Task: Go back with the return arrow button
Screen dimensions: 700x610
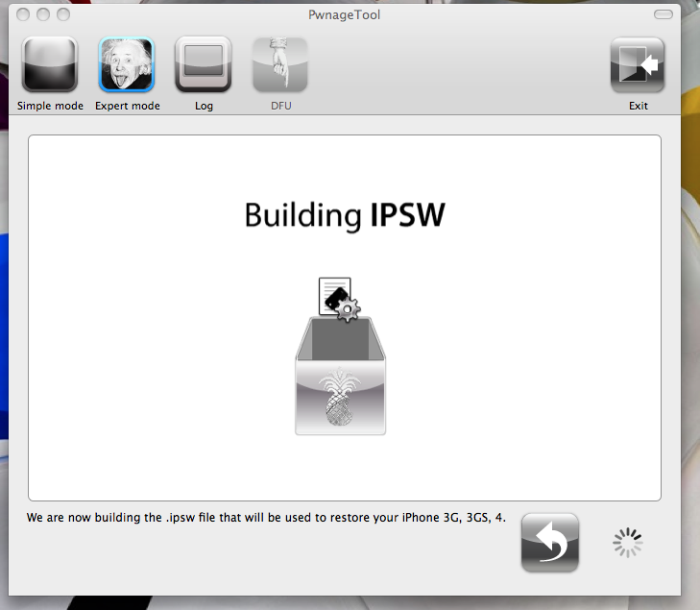Action: click(550, 543)
